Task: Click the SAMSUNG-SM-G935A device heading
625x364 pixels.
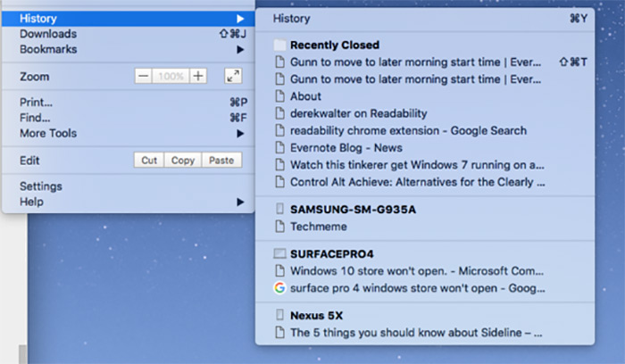Action: click(353, 210)
